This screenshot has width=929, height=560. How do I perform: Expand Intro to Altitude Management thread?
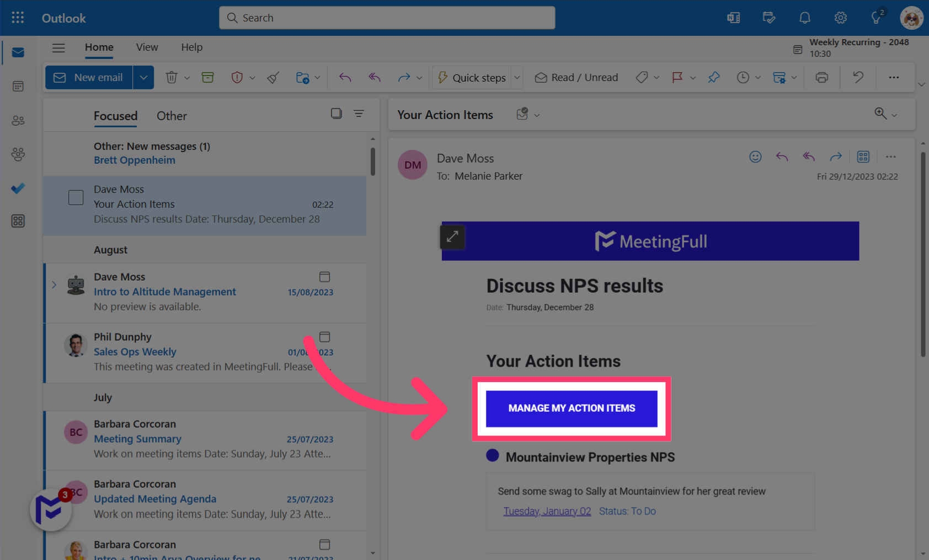pos(54,285)
